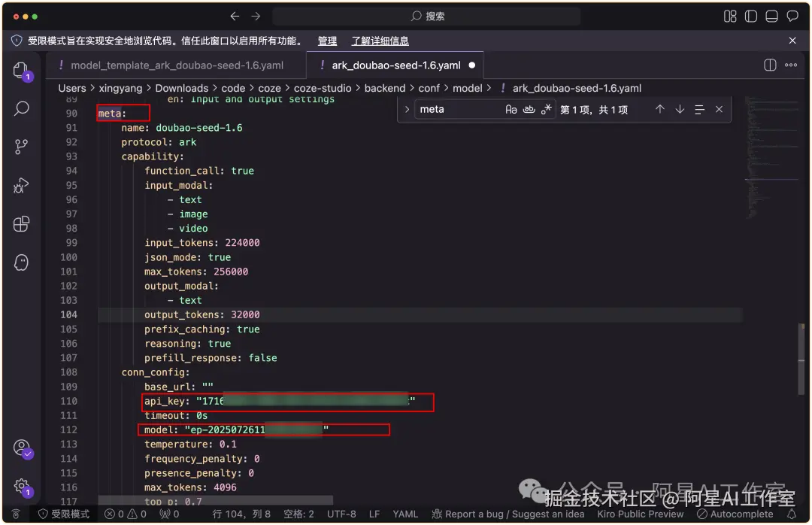Toggle match case in find widget
This screenshot has height=525, width=812.
pos(511,109)
